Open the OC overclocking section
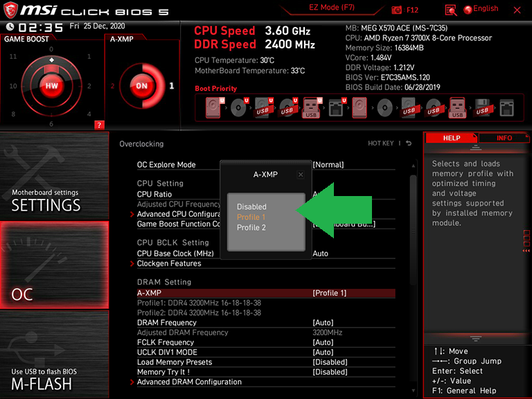532x399 pixels. 54,265
